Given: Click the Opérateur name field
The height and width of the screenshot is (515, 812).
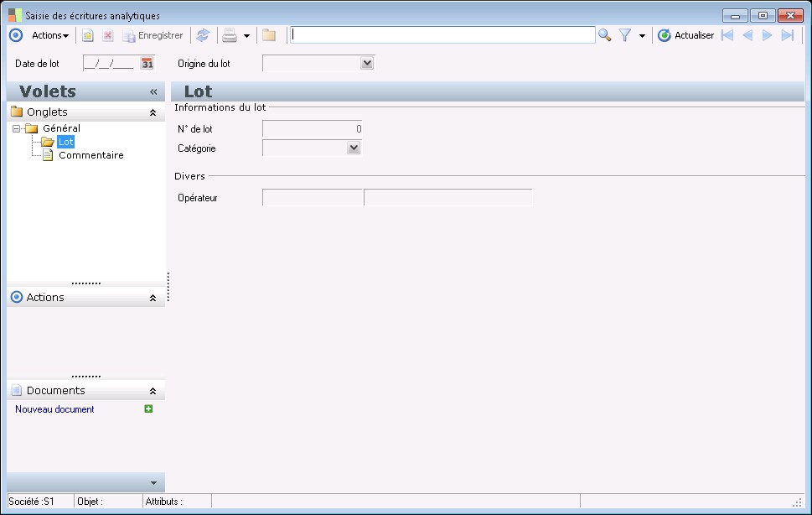Looking at the screenshot, I should pos(448,197).
